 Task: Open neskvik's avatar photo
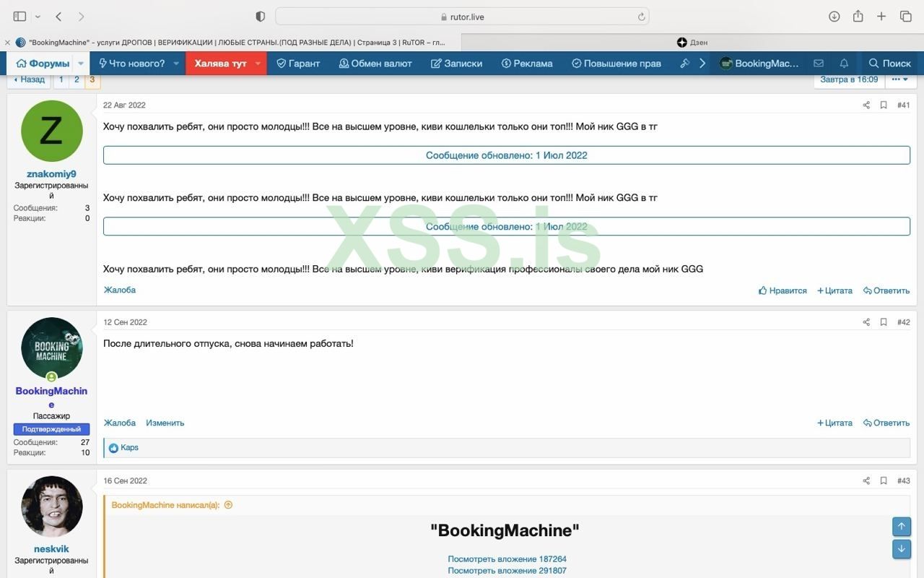[x=52, y=506]
